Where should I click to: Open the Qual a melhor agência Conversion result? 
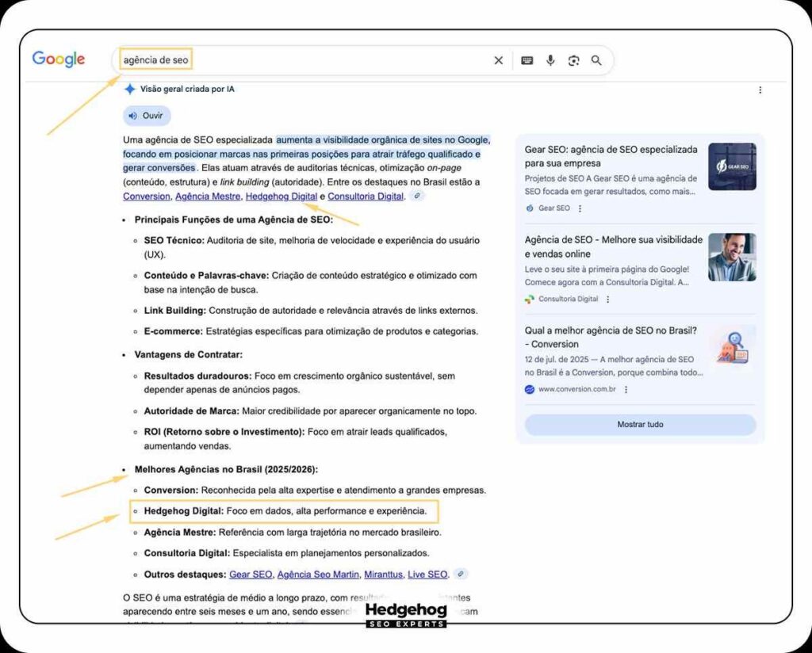611,337
